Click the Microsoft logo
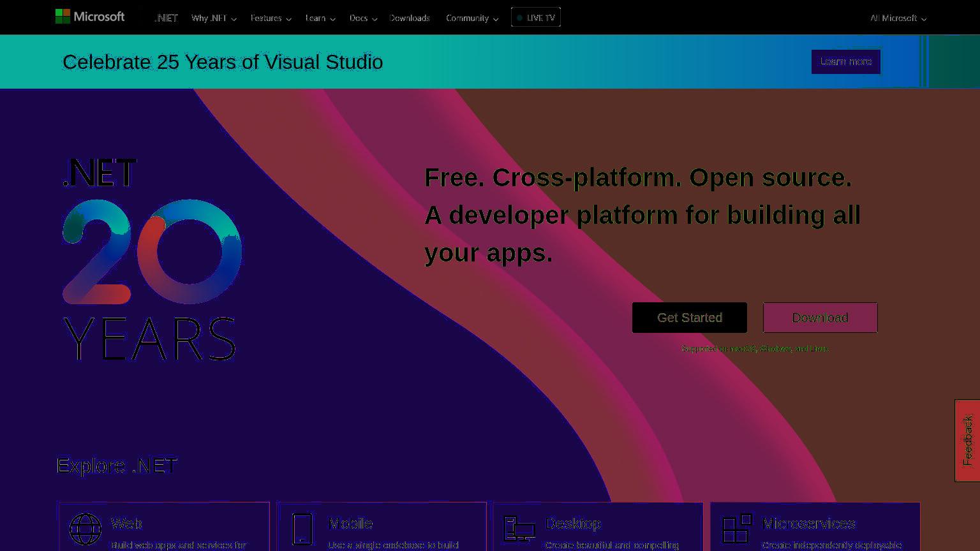Viewport: 980px width, 551px height. [90, 17]
